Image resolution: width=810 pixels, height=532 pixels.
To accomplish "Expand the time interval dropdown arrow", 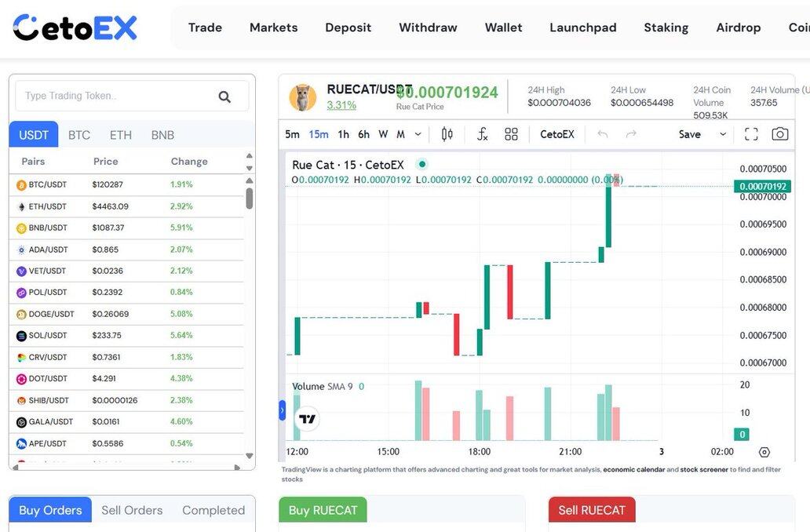I will [x=418, y=134].
